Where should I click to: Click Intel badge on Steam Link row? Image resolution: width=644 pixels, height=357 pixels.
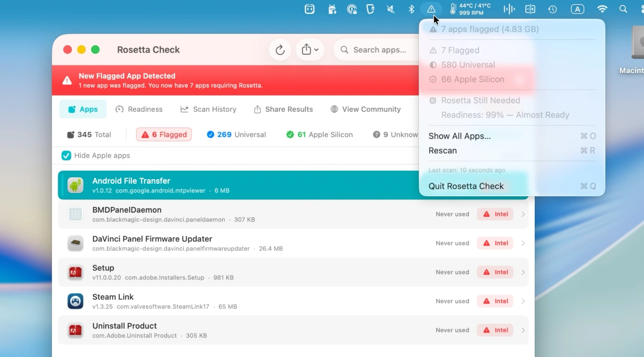pyautogui.click(x=496, y=301)
